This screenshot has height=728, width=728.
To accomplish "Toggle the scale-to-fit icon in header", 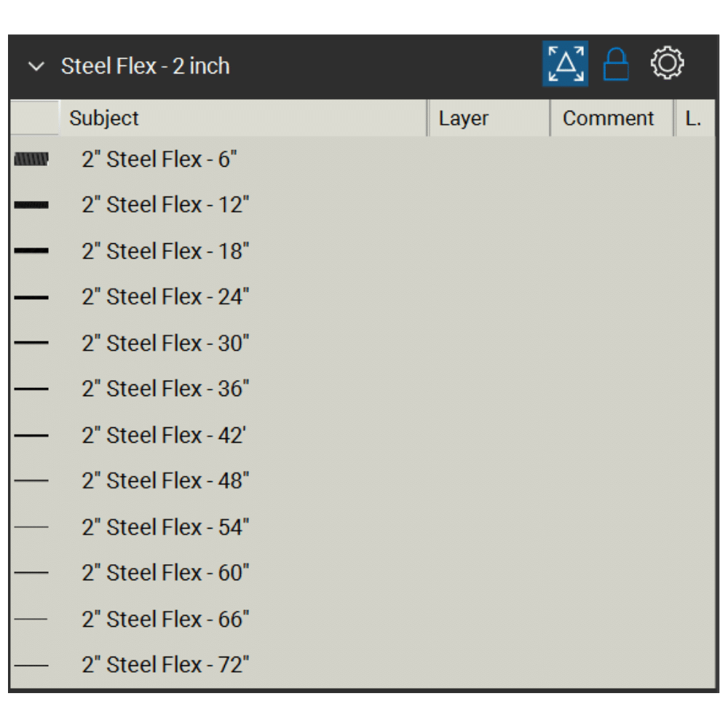I will pyautogui.click(x=565, y=64).
